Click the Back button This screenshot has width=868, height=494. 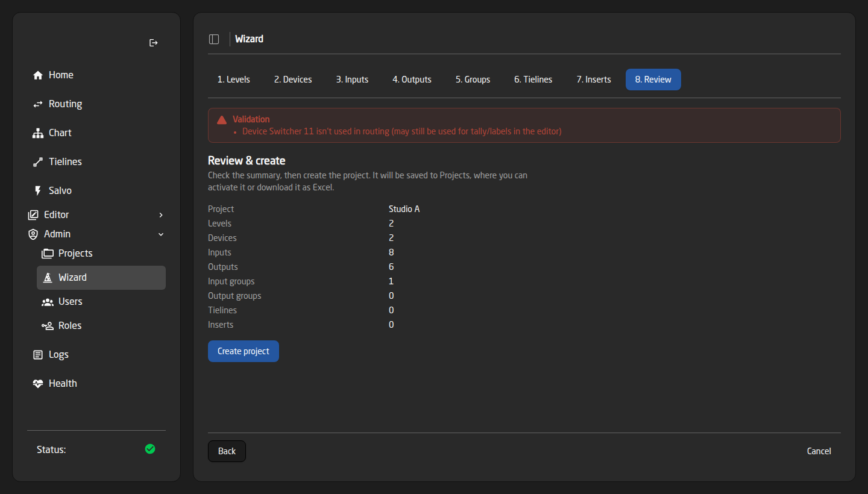[x=227, y=451]
